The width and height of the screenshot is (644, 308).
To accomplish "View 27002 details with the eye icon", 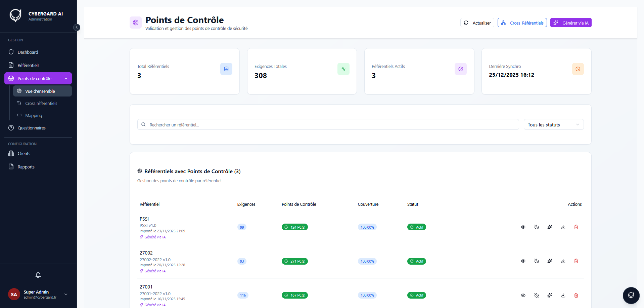I will 523,261.
